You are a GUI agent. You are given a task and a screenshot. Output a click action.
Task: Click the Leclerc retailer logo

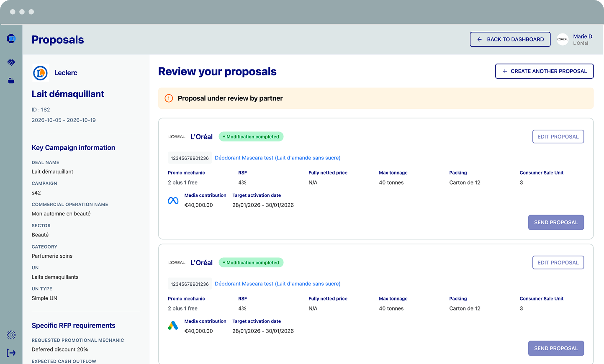click(41, 73)
